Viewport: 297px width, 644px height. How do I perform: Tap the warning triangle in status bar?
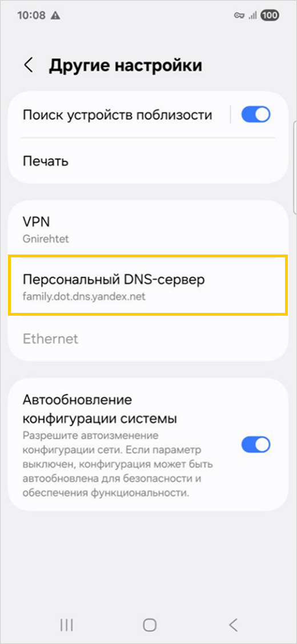point(56,15)
